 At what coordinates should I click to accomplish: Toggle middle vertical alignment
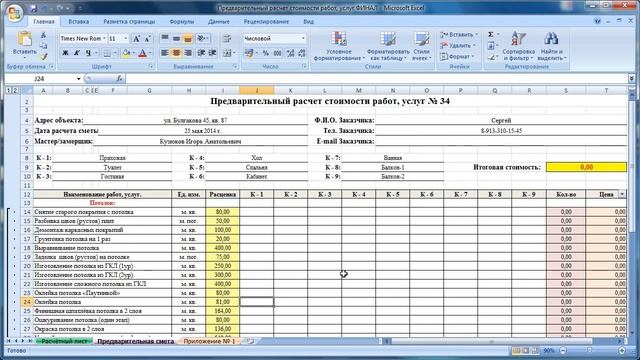(x=176, y=38)
